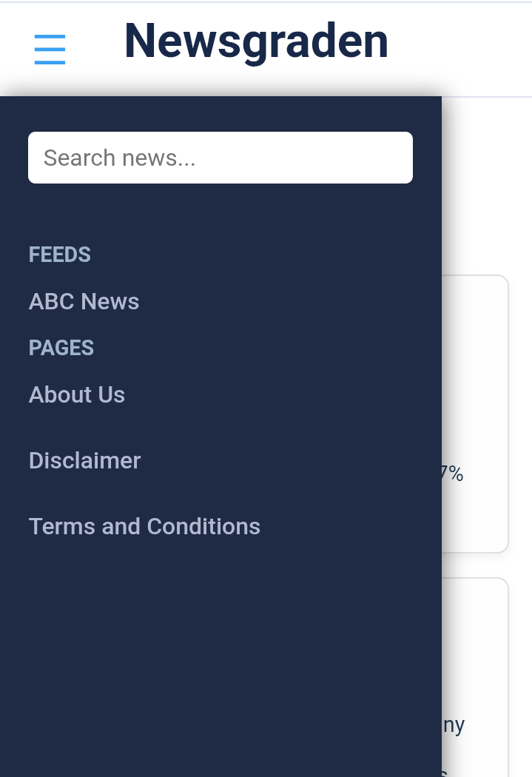Open the Disclaimer page

84,460
